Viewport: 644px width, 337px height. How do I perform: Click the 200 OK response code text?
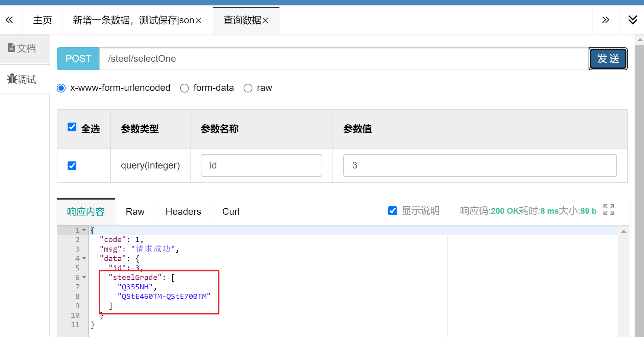(505, 211)
